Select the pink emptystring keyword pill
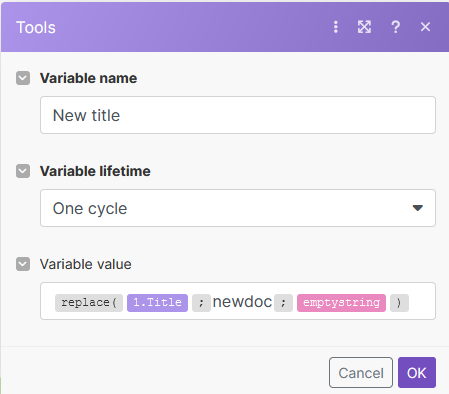 (341, 303)
